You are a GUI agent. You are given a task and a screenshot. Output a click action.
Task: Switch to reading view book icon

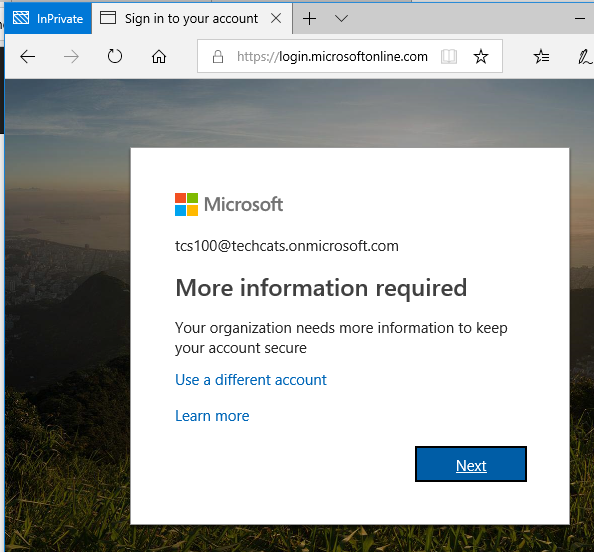(449, 56)
